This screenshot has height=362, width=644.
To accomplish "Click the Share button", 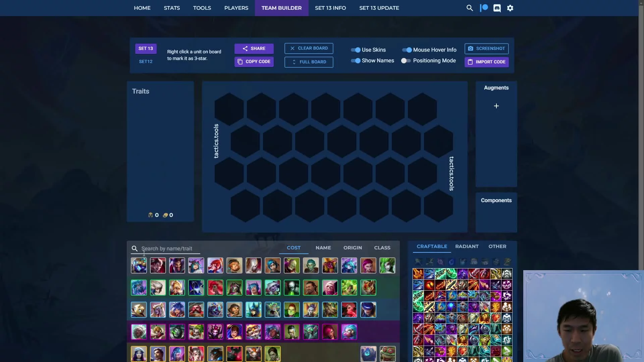I will 254,49.
